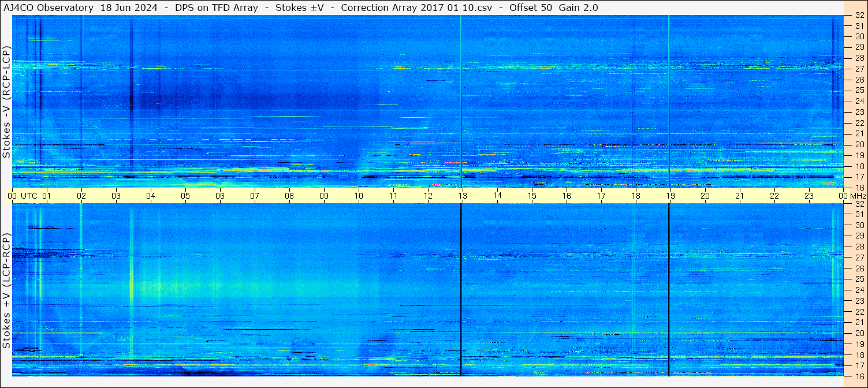Click the 24 MHz label of lower panel
Viewport: 868px width, 388px height.
[859, 290]
